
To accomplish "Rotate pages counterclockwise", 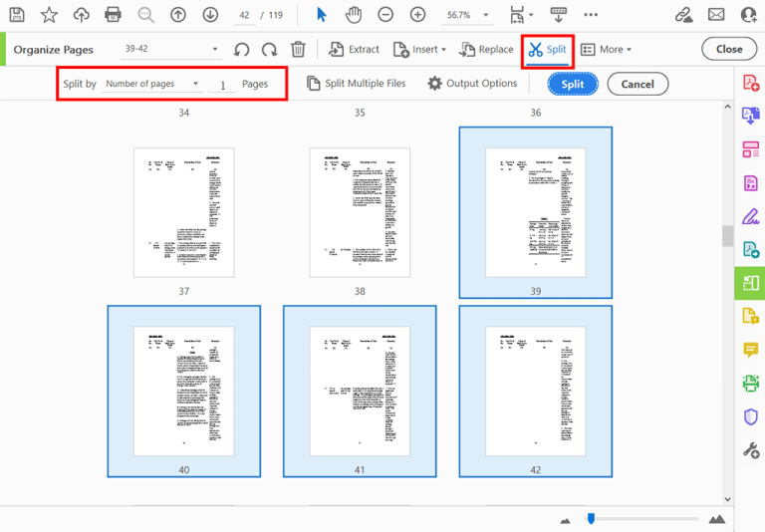I will [x=241, y=49].
